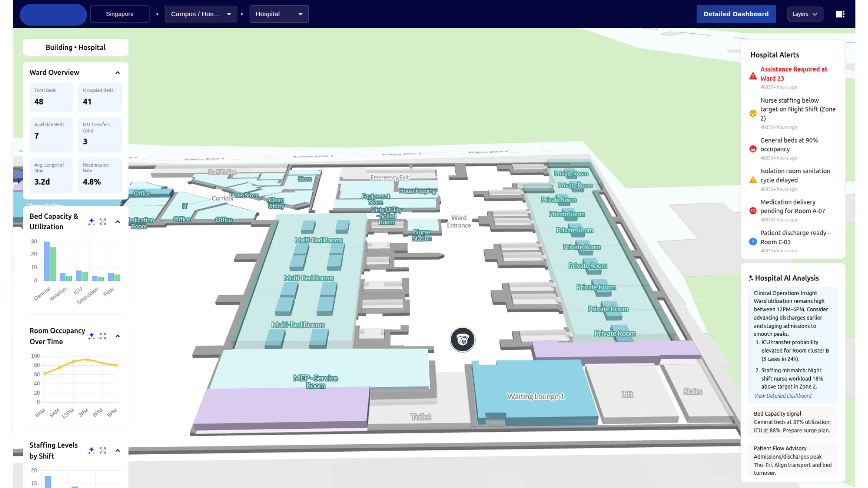Collapse Room Occupancy Over Time panel
868x488 pixels.
(118, 336)
